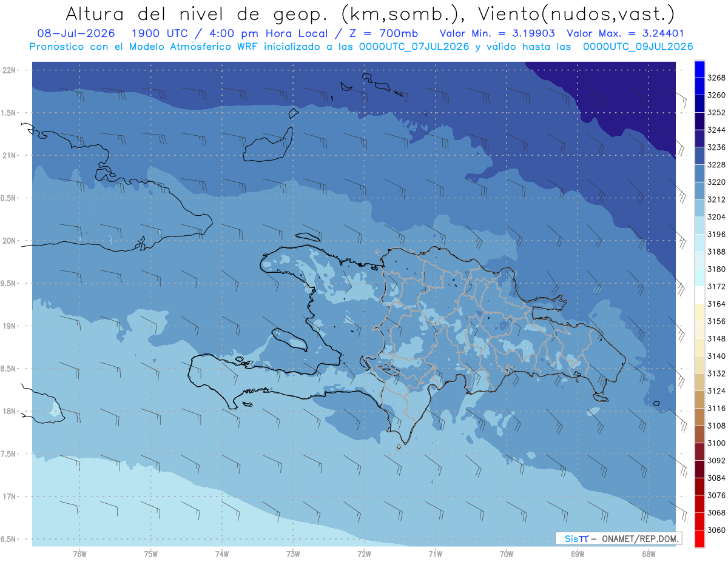Click the color band between 3236 and 3244

point(699,138)
